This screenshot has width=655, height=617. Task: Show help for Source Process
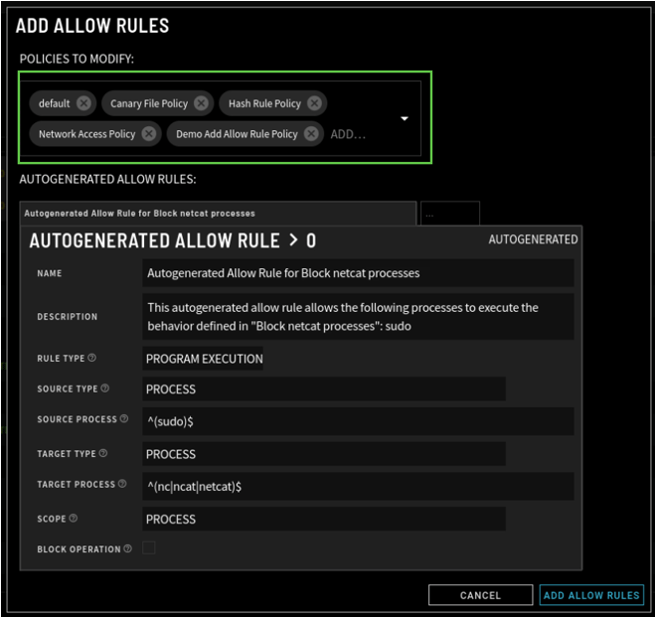(x=124, y=419)
